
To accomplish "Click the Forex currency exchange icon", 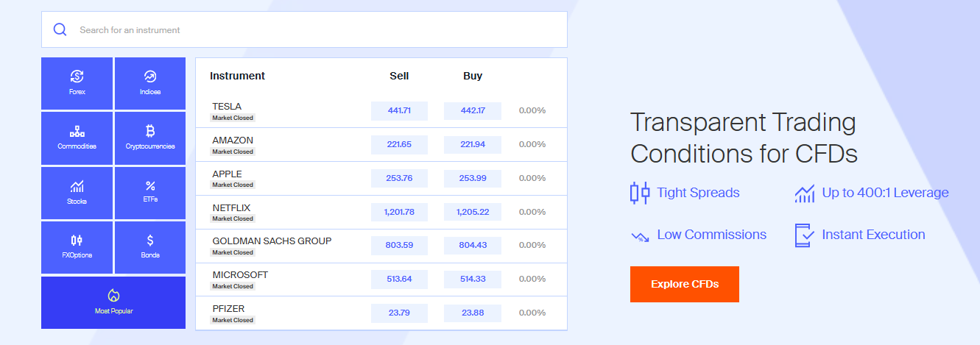I will click(77, 77).
